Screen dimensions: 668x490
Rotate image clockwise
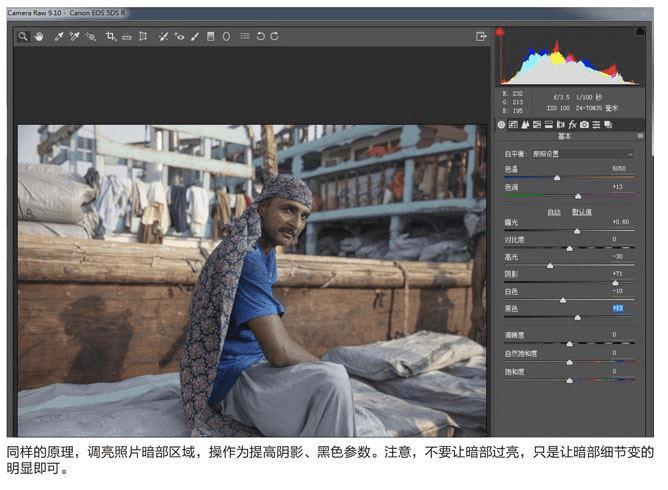coord(275,36)
